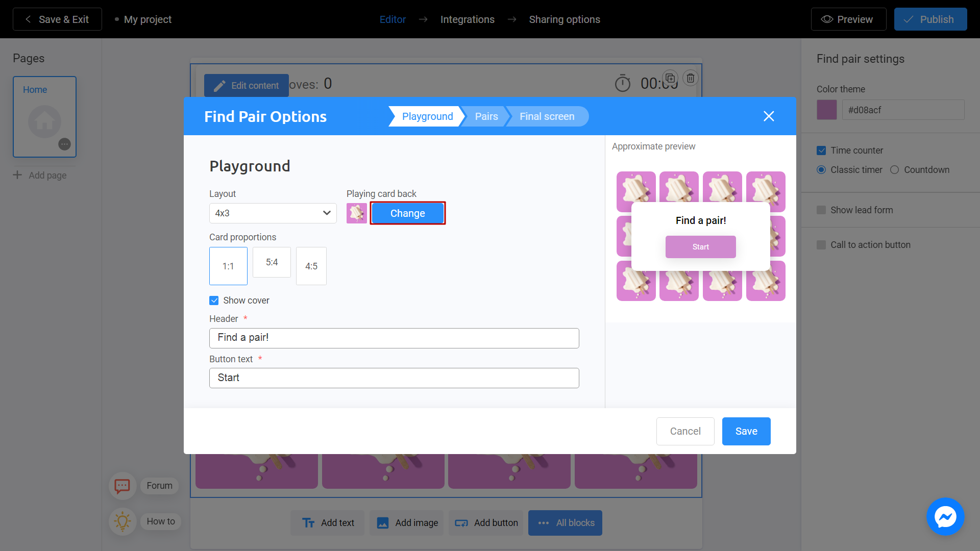
Task: Switch to the Final screen tab
Action: pos(547,116)
